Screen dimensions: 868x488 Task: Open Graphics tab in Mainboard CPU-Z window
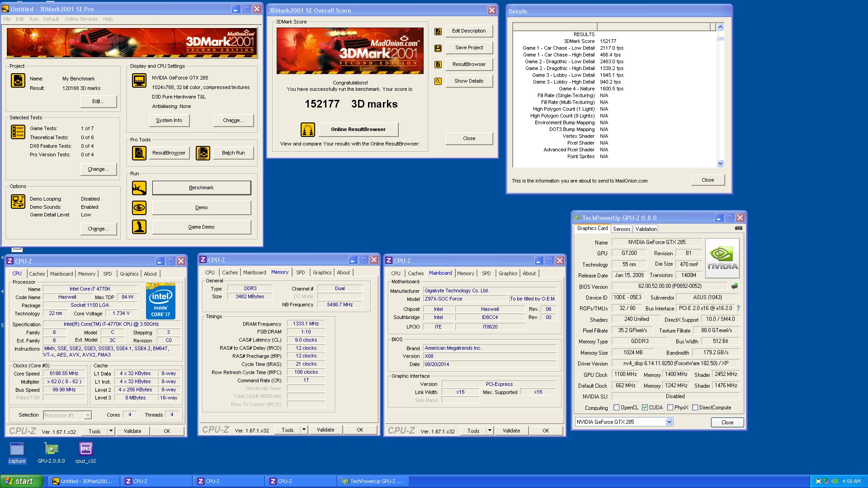coord(508,273)
